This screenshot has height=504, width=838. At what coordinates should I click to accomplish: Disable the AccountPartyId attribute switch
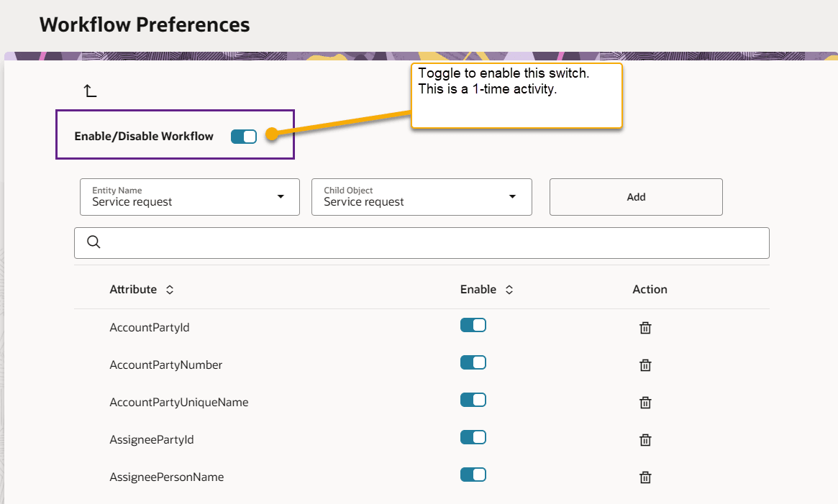click(473, 326)
